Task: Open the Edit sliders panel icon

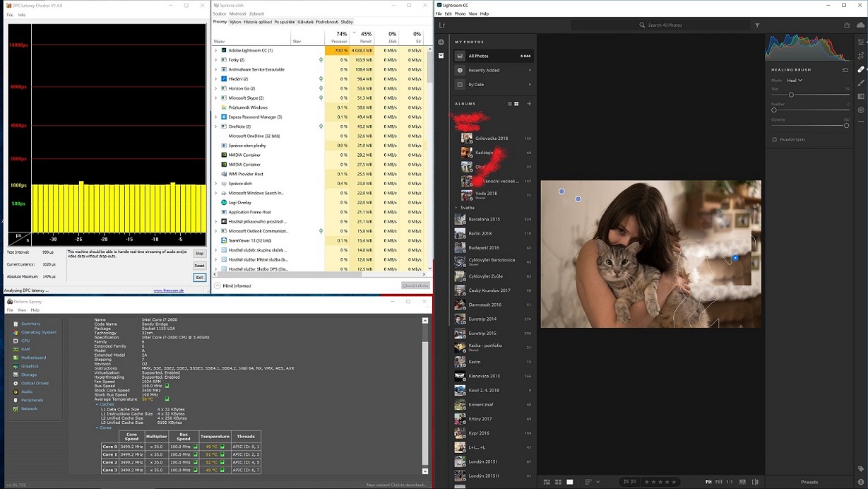Action: 861,42
